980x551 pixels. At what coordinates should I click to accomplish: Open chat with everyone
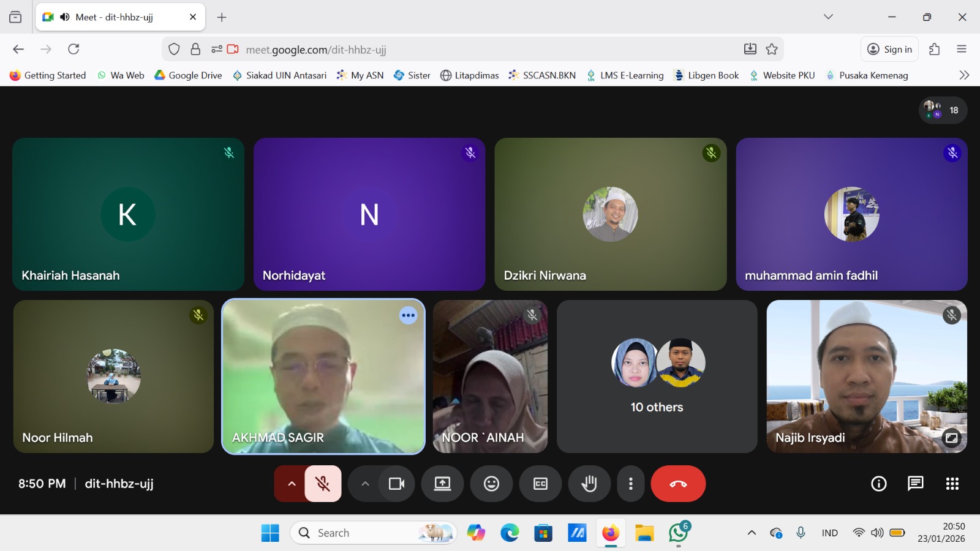click(x=916, y=484)
